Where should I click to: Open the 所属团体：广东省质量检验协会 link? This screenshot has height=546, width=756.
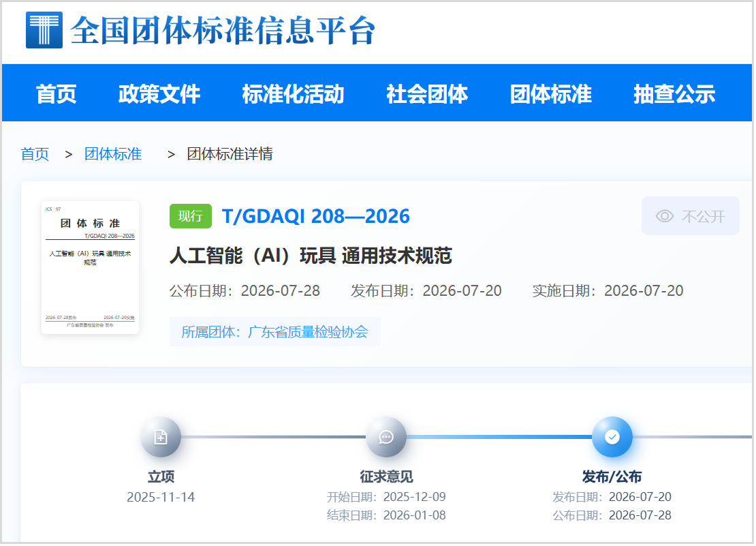click(275, 333)
